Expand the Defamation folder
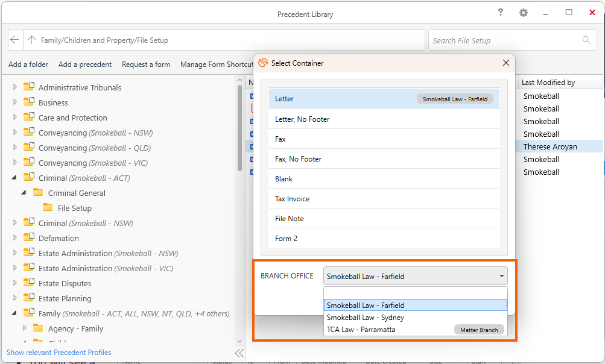Screen dimensions: 605x364 [x=14, y=238]
